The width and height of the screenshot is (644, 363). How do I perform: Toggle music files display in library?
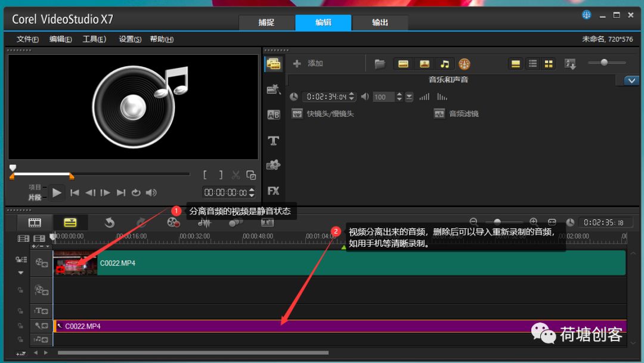(x=445, y=64)
